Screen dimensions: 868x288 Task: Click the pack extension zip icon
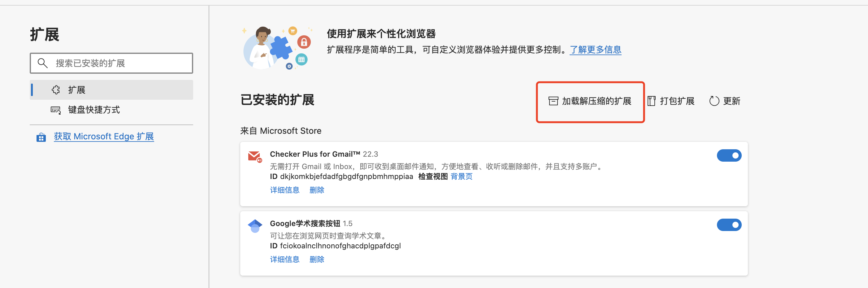pyautogui.click(x=651, y=101)
